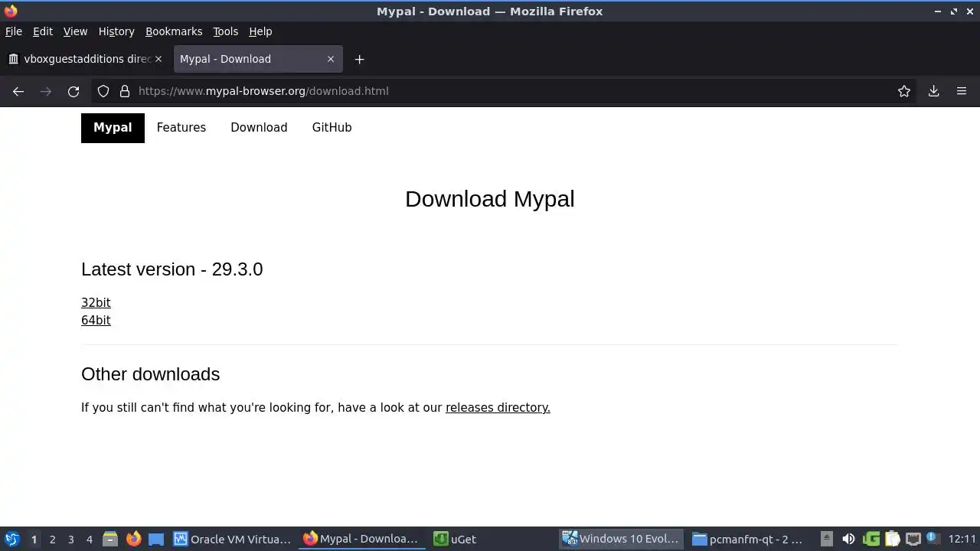Open the Edit menu
This screenshot has width=980, height=551.
point(43,31)
